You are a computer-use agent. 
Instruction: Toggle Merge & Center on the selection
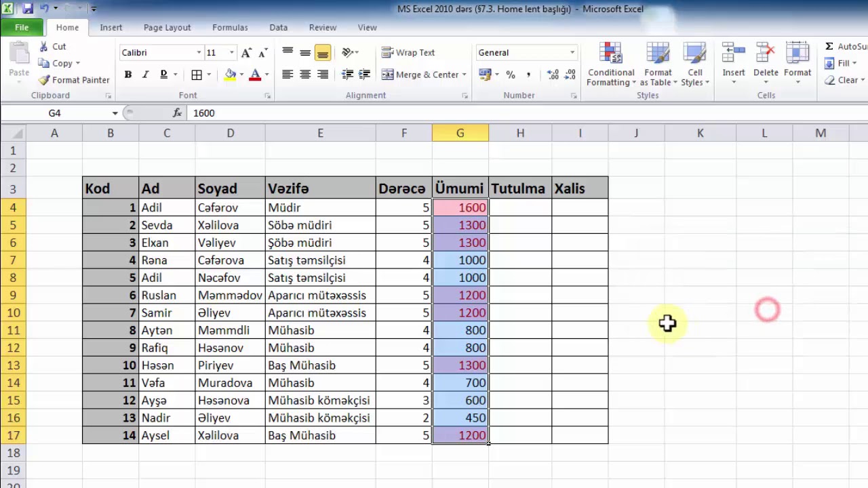(420, 75)
